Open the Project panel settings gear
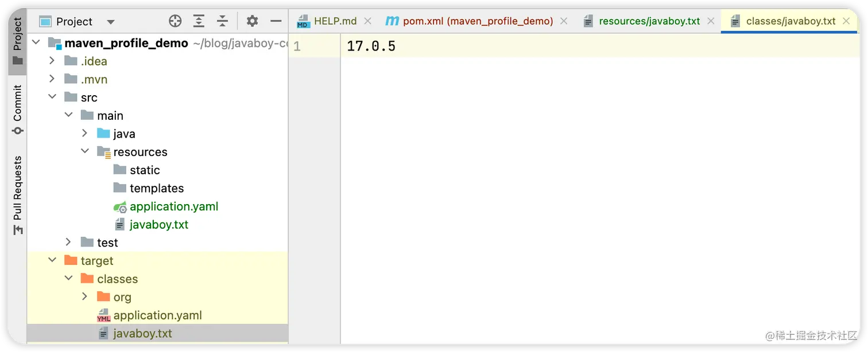Image resolution: width=868 pixels, height=352 pixels. click(x=252, y=21)
